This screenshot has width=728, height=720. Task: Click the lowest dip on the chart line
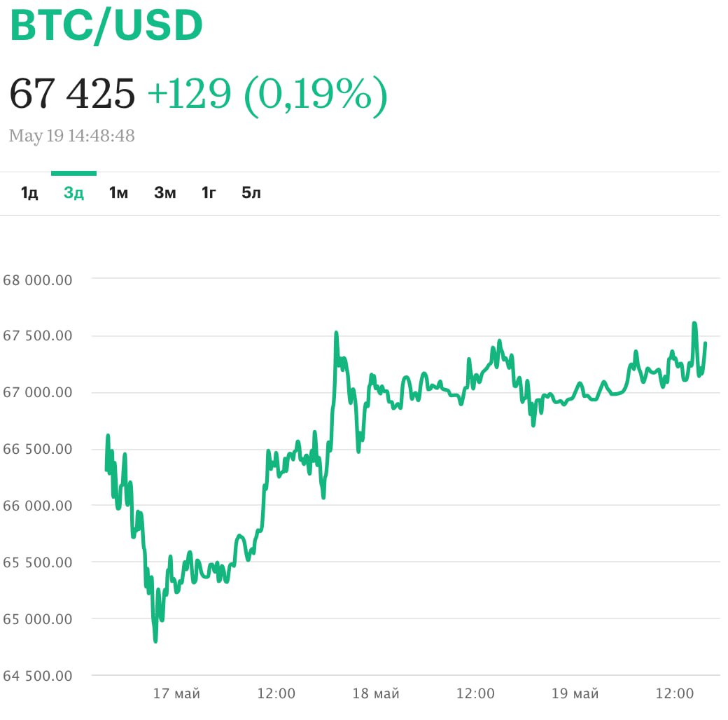click(155, 640)
